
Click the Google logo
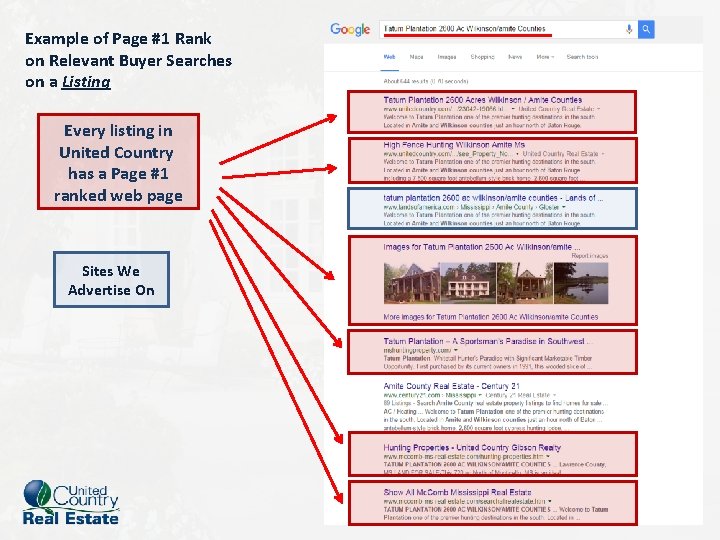click(x=350, y=29)
